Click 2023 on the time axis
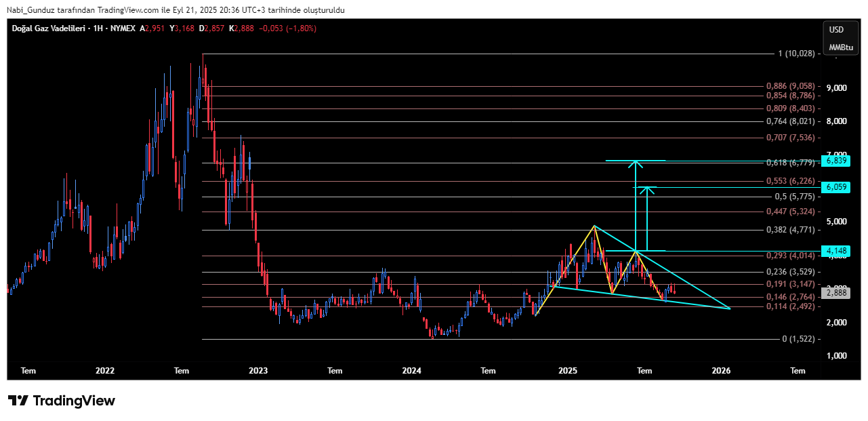868x421 pixels. click(x=258, y=371)
